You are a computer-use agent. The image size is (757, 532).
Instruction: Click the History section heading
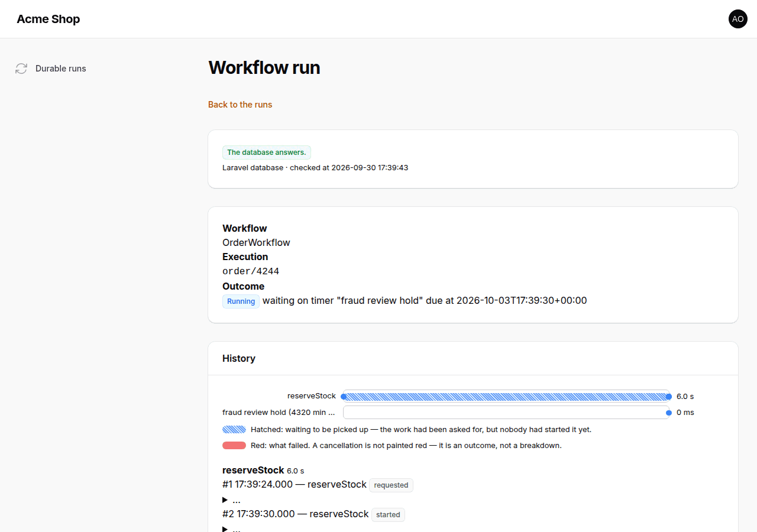point(239,358)
